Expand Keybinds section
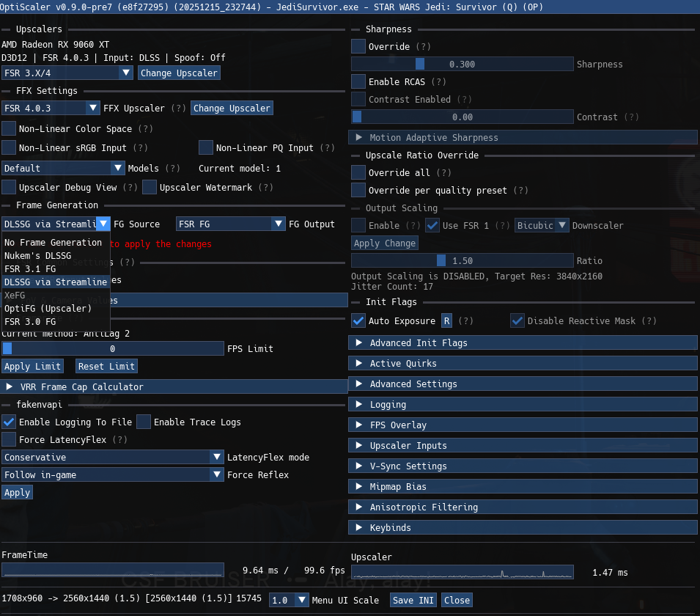The image size is (700, 616). pyautogui.click(x=522, y=528)
